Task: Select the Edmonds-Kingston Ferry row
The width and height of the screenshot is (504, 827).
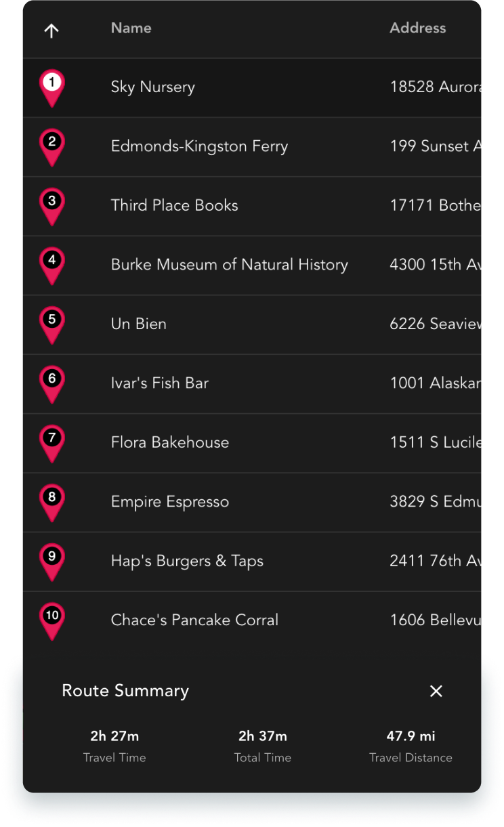Action: click(x=199, y=146)
